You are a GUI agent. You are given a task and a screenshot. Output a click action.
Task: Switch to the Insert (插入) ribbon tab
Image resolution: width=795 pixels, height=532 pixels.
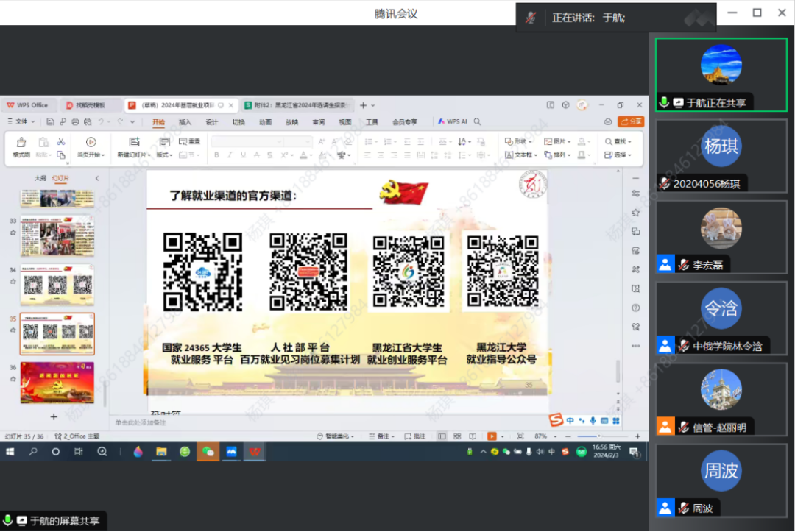(185, 122)
